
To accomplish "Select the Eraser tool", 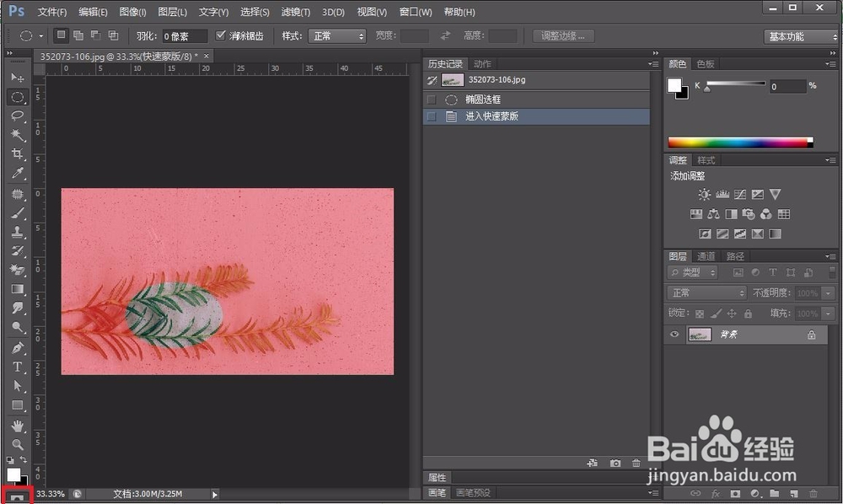I will [x=17, y=270].
